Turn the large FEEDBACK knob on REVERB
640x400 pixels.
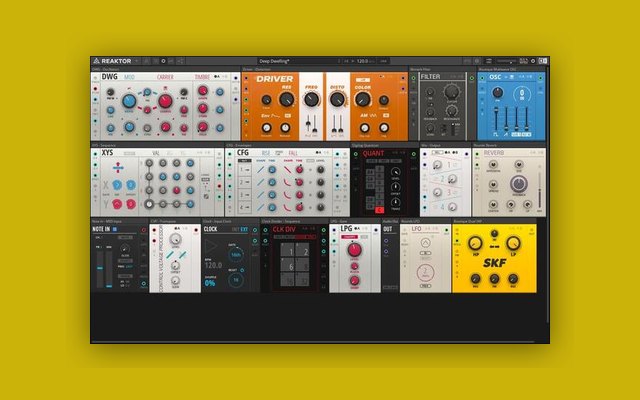pos(518,184)
